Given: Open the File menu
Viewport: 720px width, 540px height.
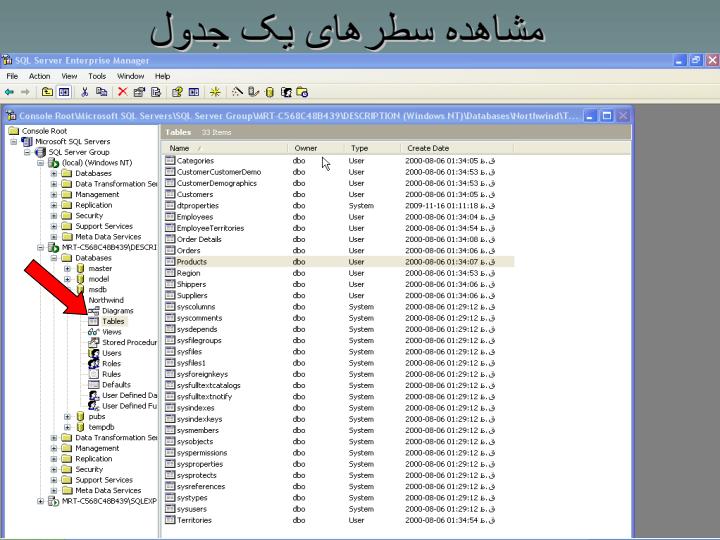Looking at the screenshot, I should pyautogui.click(x=12, y=76).
